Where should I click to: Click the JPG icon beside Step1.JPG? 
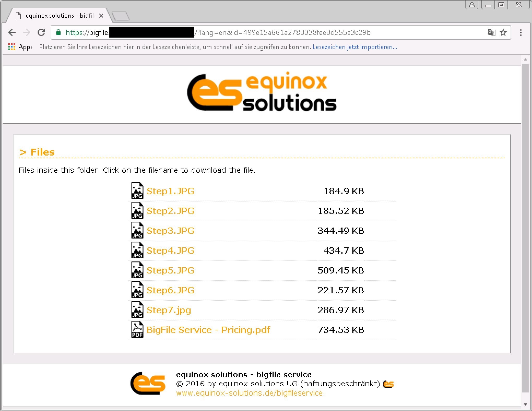[137, 190]
